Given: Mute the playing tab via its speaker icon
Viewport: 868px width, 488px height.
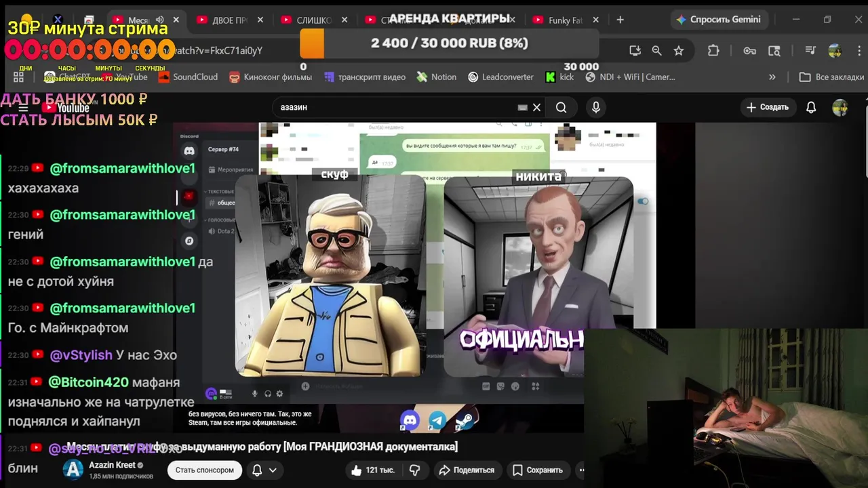Looking at the screenshot, I should click(x=160, y=20).
